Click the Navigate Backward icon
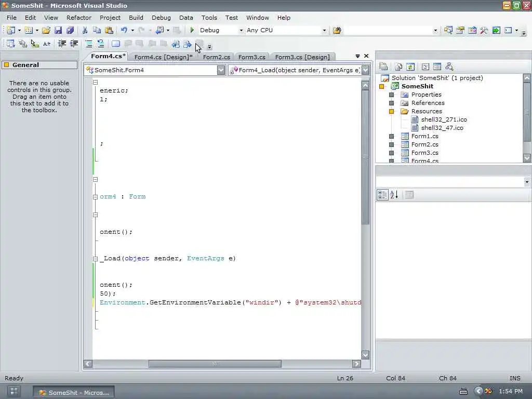Viewport: 532px width, 399px height. pos(160,30)
